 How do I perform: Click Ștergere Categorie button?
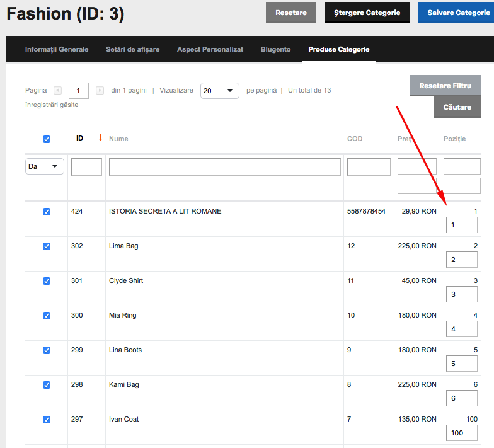coord(367,13)
